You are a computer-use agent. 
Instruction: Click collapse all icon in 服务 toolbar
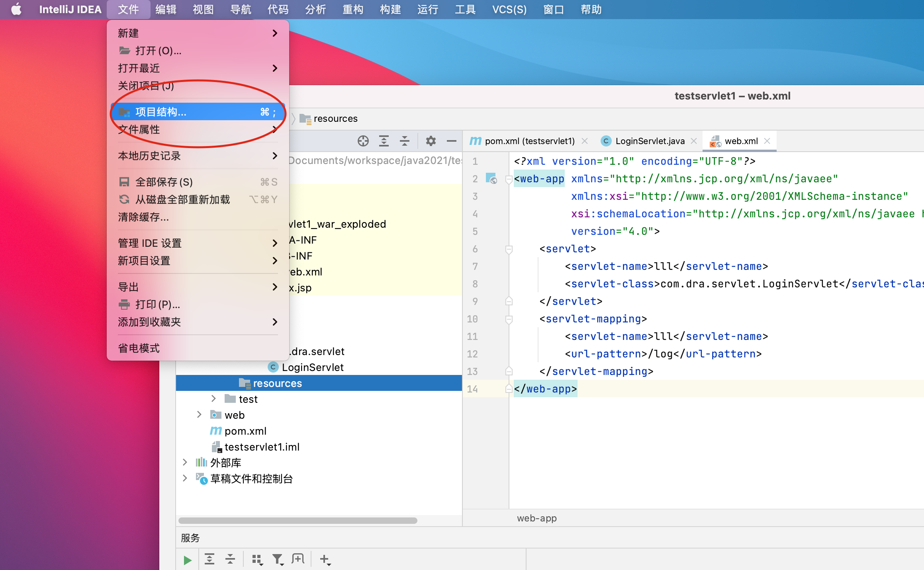click(230, 559)
